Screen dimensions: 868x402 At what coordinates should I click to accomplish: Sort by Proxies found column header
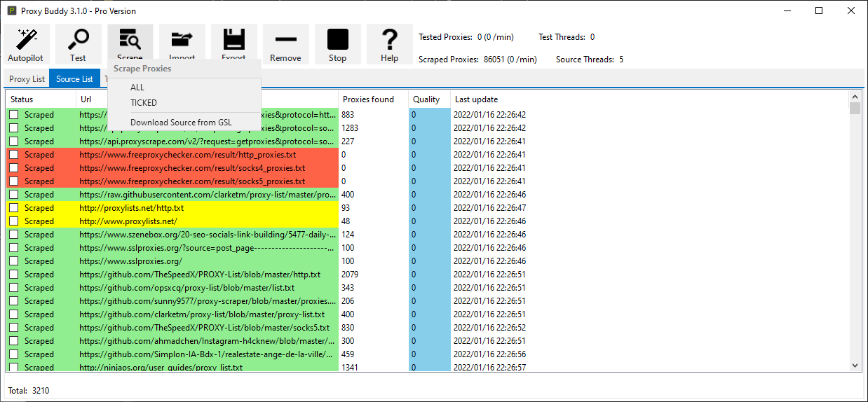coord(368,99)
